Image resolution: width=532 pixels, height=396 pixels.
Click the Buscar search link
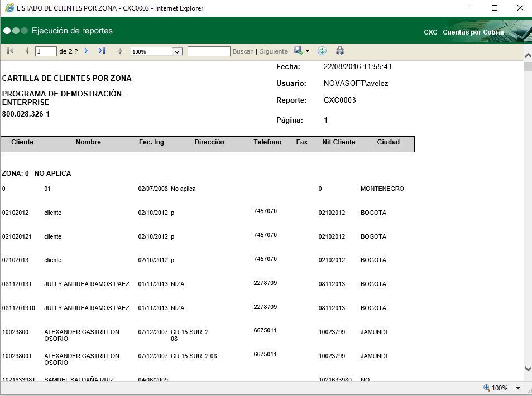(x=242, y=51)
